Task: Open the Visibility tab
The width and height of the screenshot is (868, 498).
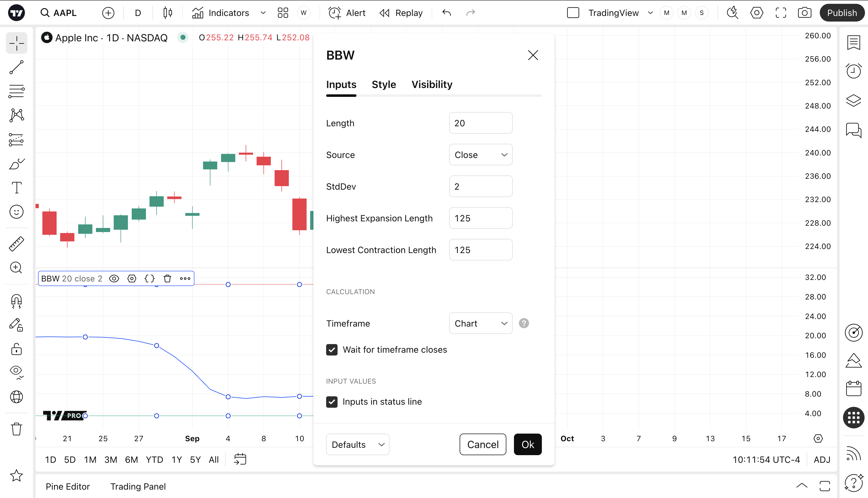Action: [x=432, y=84]
